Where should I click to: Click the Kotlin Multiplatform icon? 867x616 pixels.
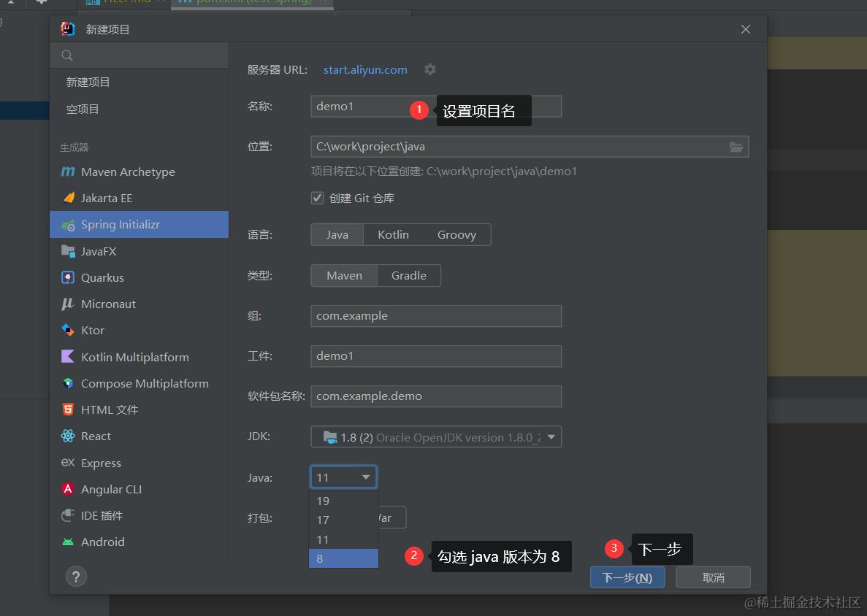click(68, 357)
